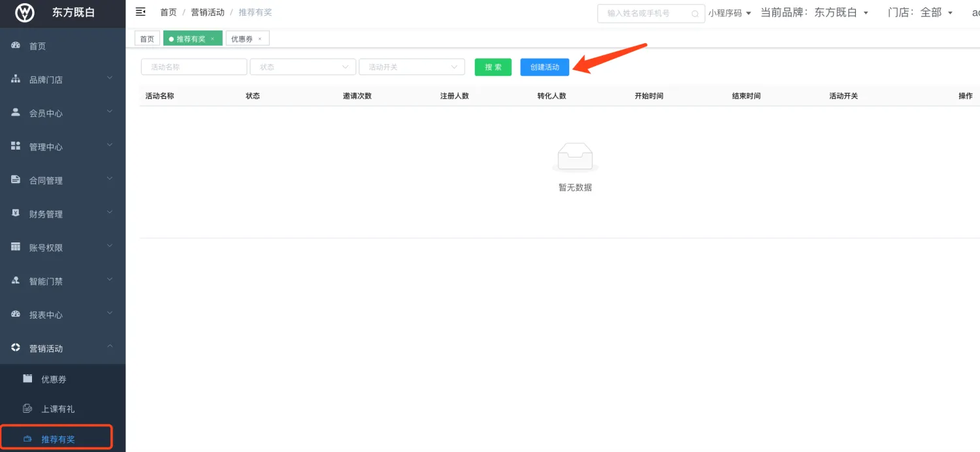Click the 管理中心 grid icon

[16, 146]
